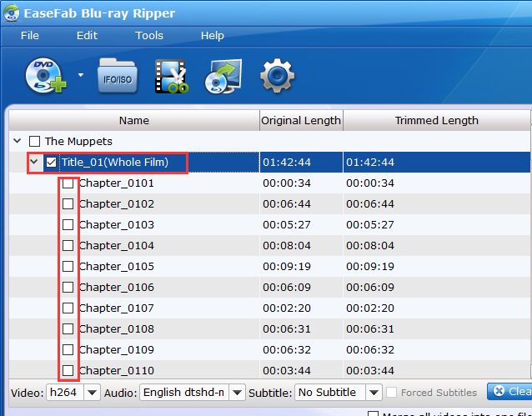The image size is (532, 416).
Task: Click Title_01 original length 01:42:44
Action: pos(287,163)
